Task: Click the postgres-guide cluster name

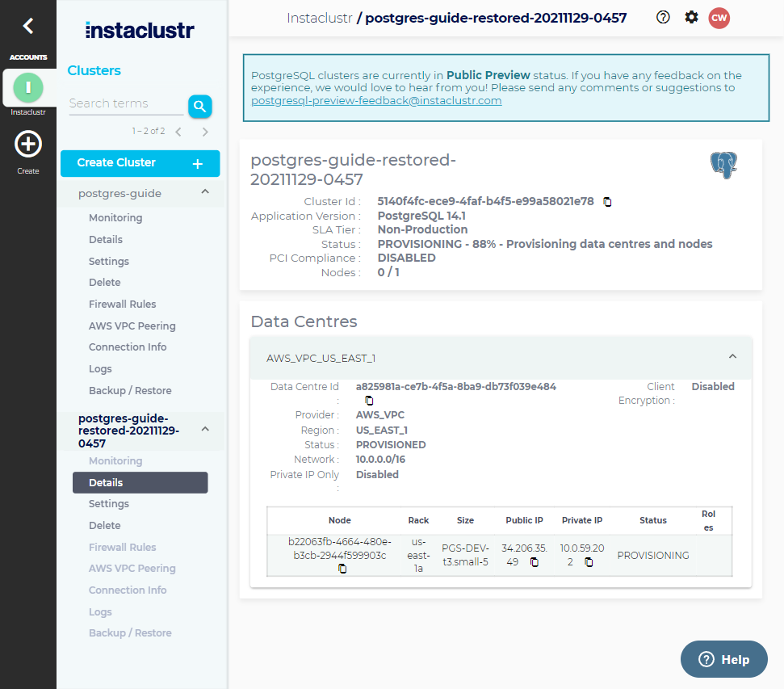Action: [x=119, y=193]
